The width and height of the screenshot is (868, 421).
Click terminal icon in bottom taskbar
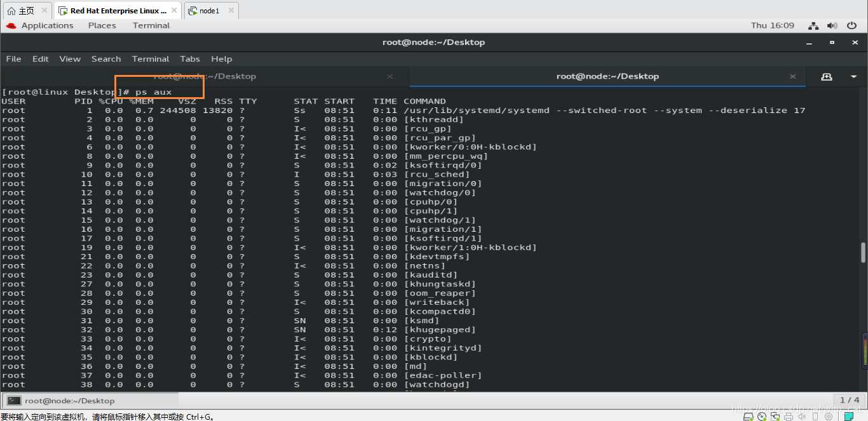coord(14,401)
